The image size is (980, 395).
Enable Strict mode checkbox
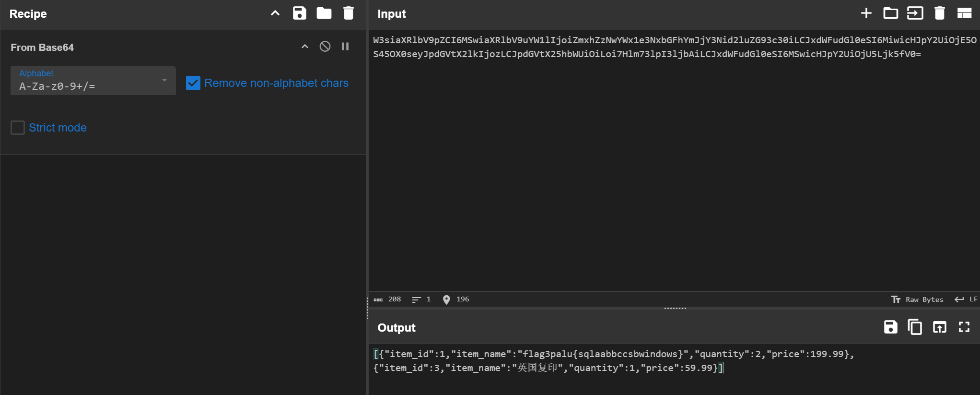tap(18, 128)
